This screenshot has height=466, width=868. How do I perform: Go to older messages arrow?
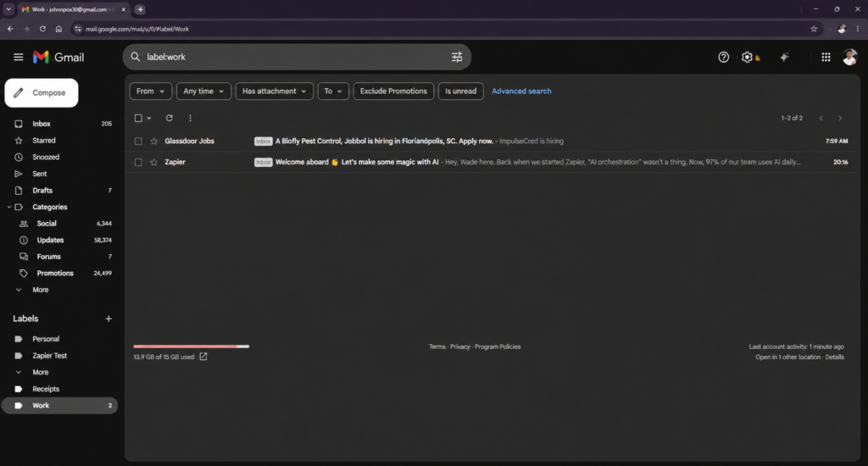840,118
